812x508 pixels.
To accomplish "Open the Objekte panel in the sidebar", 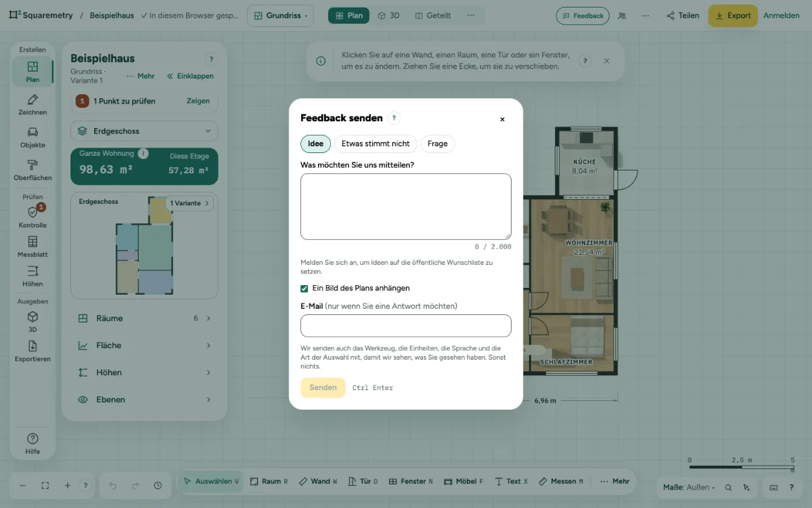I will (32, 137).
